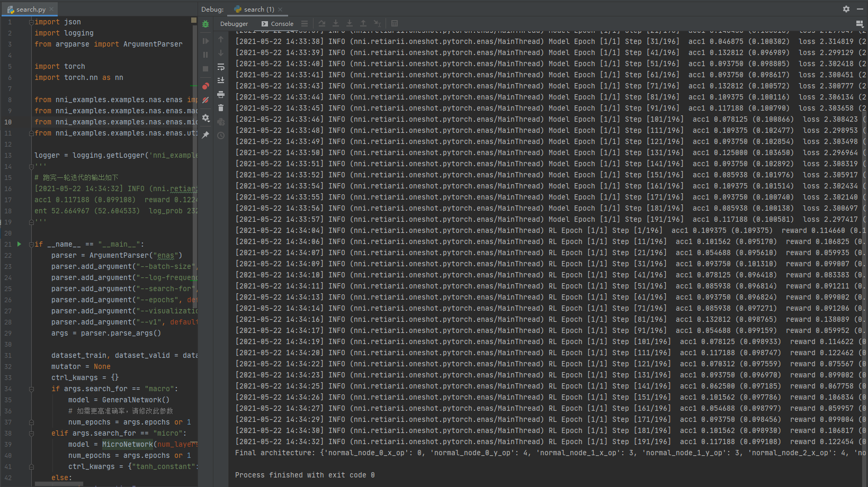
Task: Click the fold end marker at line 41
Action: [31, 466]
